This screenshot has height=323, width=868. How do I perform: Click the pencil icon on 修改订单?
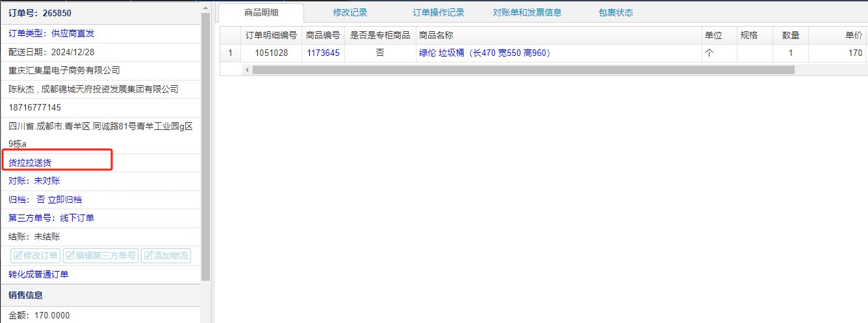pyautogui.click(x=18, y=255)
